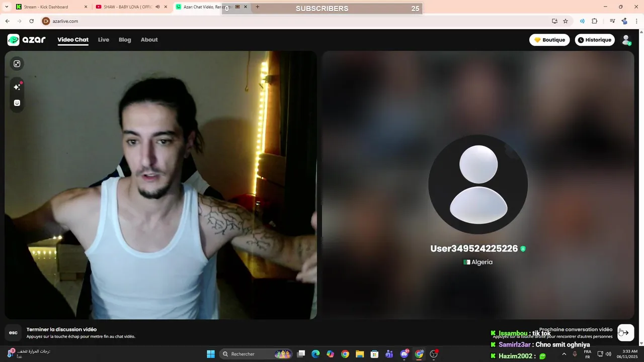Open the volume tray control
The image size is (644, 362).
click(608, 354)
